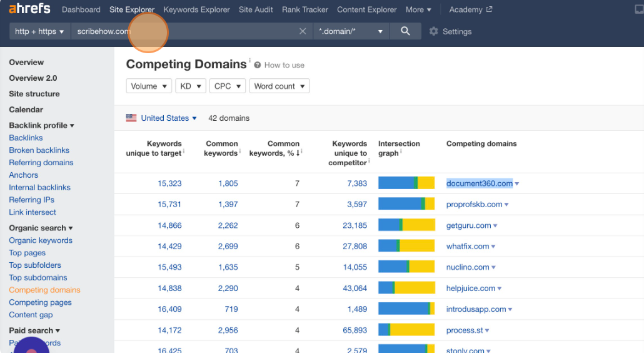Collapse the Paid search section

[34, 330]
